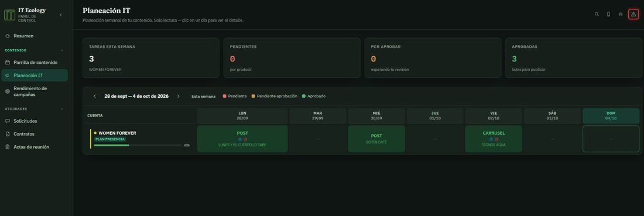Click the PENDIENTES summary card
644x216 pixels.
292,58
